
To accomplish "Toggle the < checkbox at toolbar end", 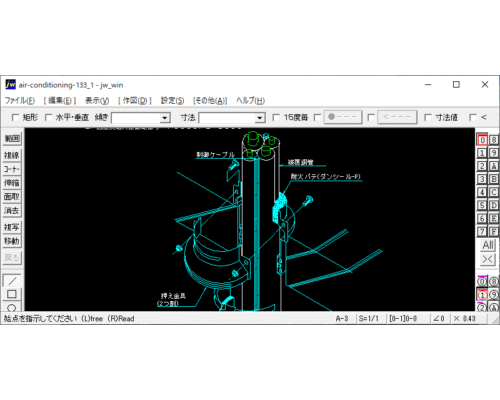I will (473, 117).
